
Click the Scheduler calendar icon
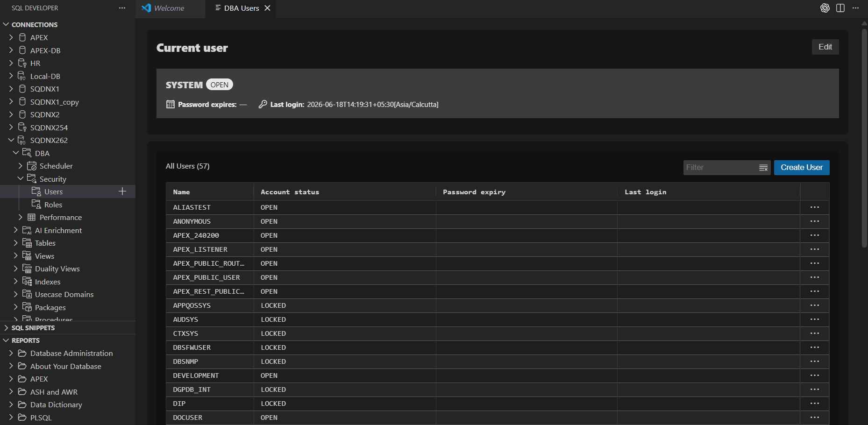coord(32,166)
